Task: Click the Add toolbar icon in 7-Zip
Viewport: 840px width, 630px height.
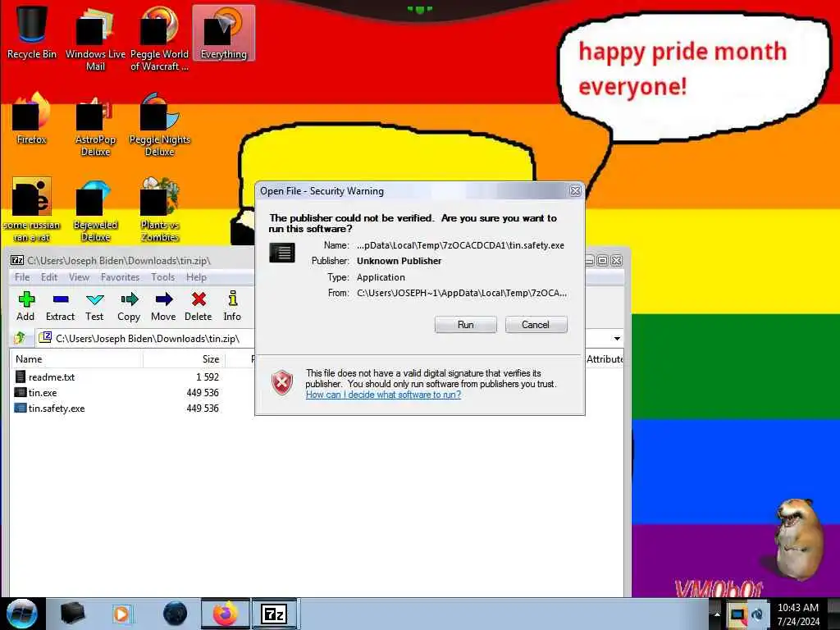Action: click(x=25, y=306)
